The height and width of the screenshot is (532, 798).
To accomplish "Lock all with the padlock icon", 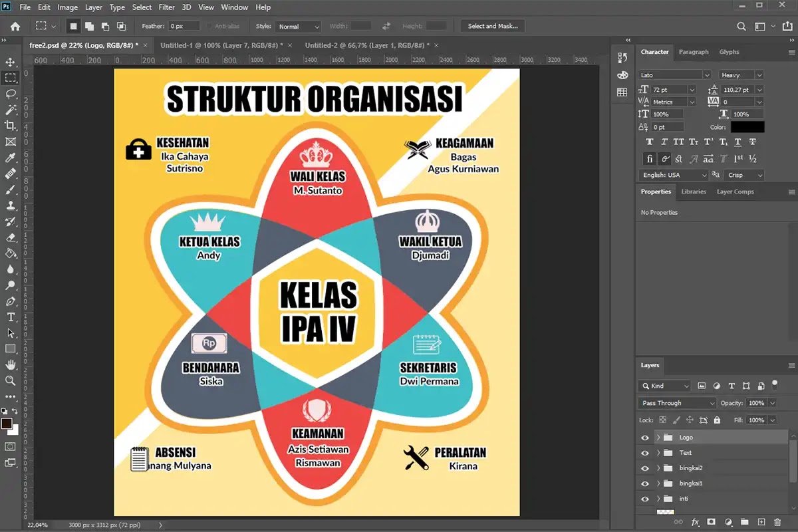I will (717, 420).
